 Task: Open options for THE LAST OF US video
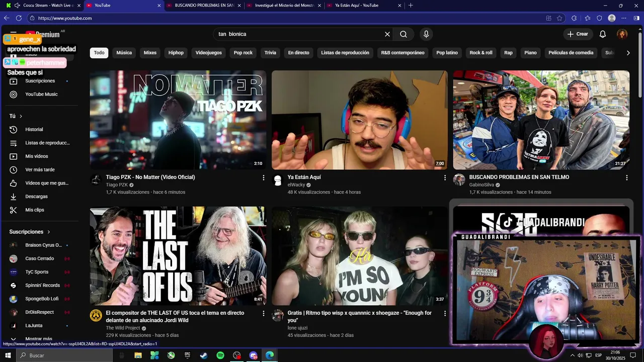click(x=263, y=313)
